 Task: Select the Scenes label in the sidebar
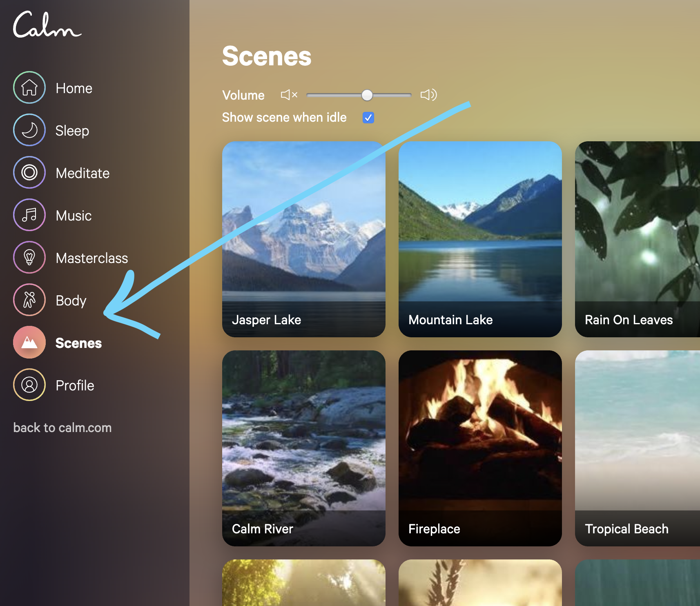tap(78, 343)
